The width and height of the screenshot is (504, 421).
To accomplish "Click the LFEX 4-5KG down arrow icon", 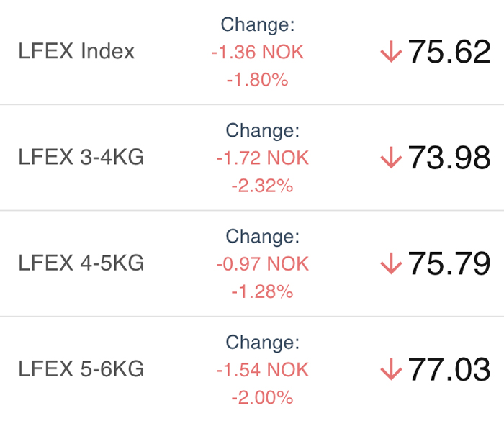I will point(391,263).
